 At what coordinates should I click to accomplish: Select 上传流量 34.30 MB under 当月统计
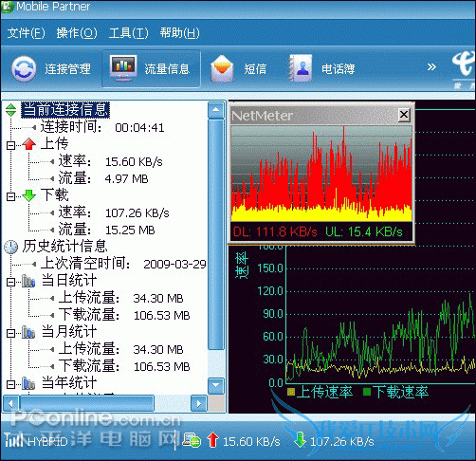[x=121, y=349]
